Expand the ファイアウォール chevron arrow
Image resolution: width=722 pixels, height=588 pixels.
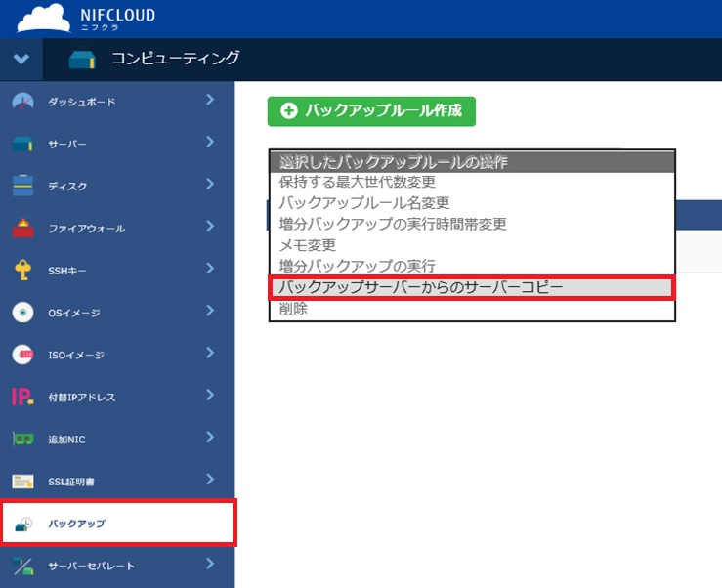coord(210,226)
